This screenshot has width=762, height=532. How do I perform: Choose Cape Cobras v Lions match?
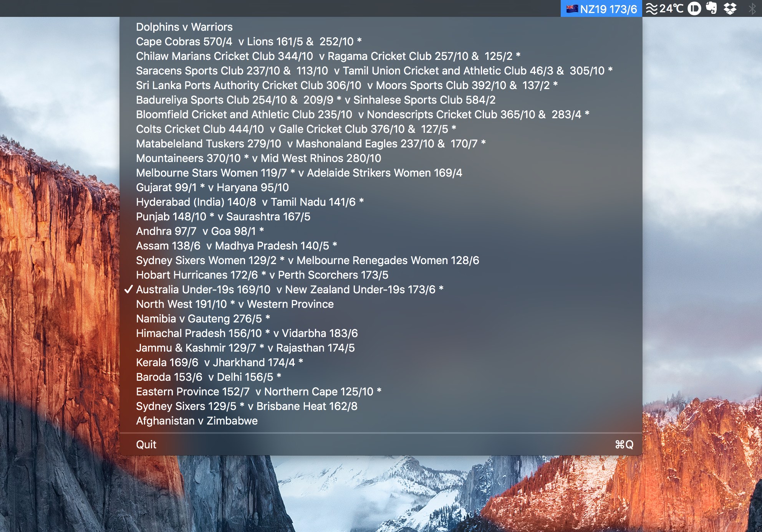pos(248,41)
